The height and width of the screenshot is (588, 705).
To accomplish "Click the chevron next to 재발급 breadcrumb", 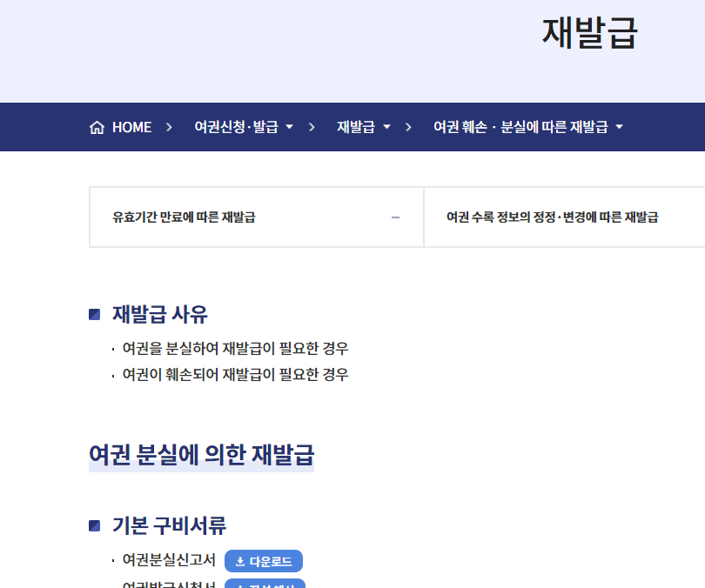I will click(x=386, y=127).
